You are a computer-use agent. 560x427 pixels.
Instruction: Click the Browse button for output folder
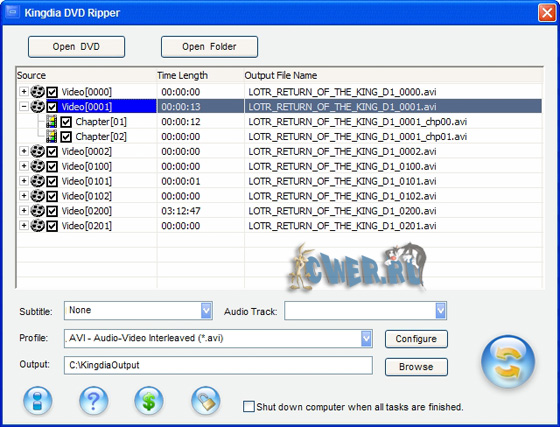coord(416,367)
